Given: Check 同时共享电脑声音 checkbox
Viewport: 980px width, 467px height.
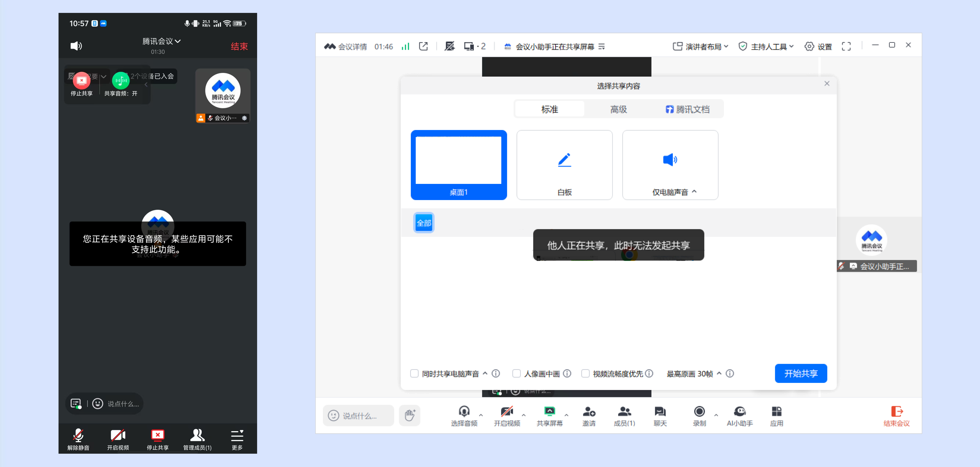Looking at the screenshot, I should click(x=414, y=373).
